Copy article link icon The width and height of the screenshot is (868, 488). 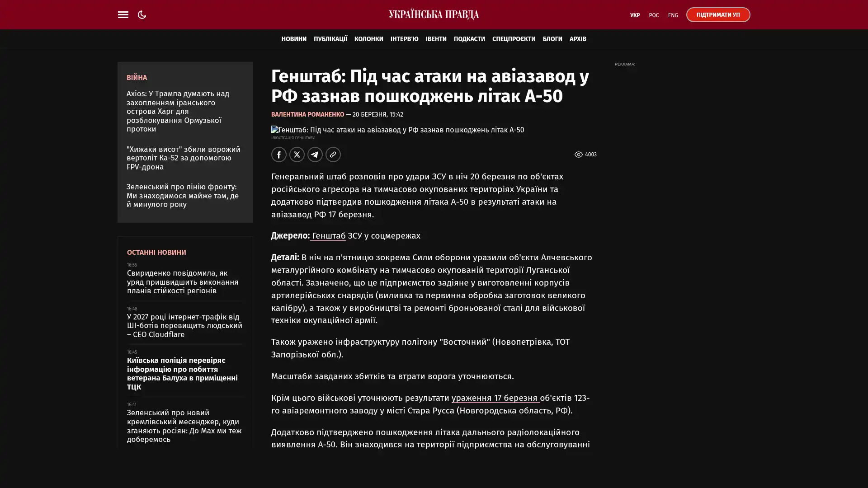tap(333, 155)
